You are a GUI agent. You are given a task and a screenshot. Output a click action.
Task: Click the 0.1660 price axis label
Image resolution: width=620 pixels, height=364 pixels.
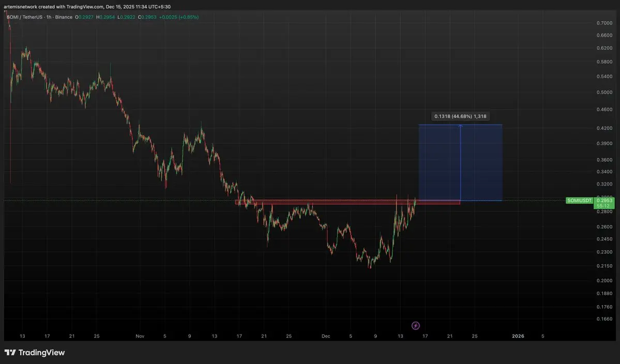[604, 319]
